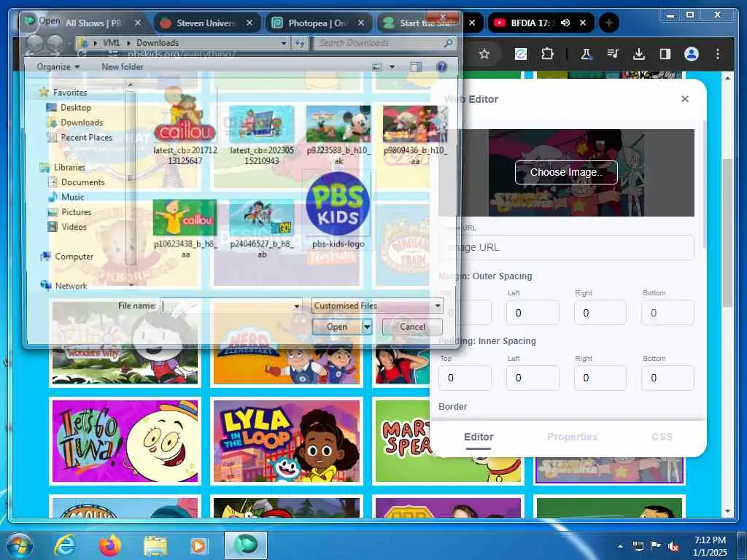Refresh the Downloads folder location

pyautogui.click(x=299, y=43)
